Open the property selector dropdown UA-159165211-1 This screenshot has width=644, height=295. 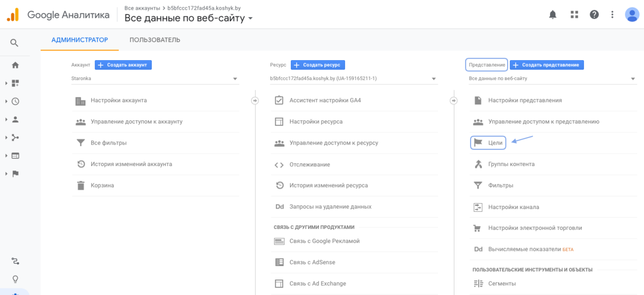point(353,78)
